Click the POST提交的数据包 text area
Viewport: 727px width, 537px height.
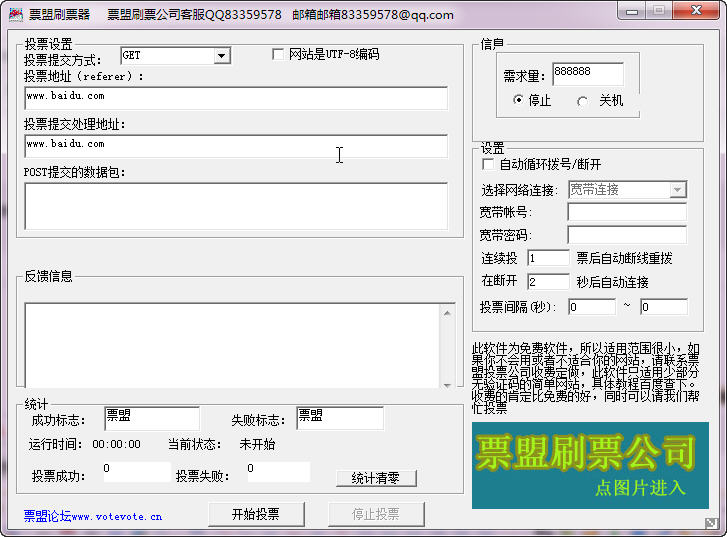236,205
